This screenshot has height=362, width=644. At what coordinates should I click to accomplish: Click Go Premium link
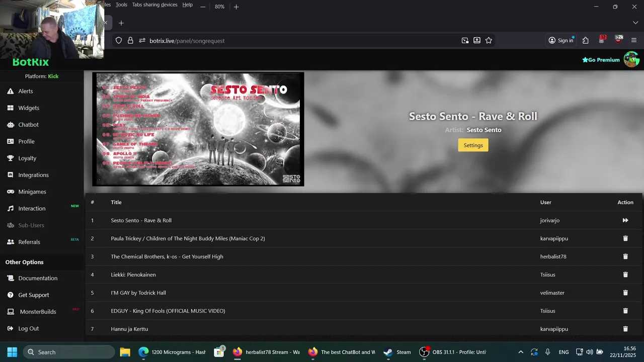[x=601, y=60]
